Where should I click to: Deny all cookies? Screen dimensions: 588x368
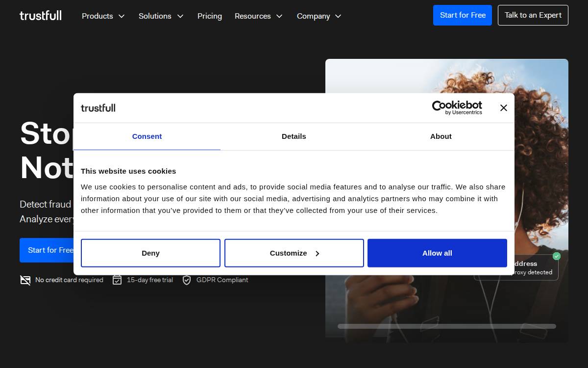[x=150, y=253]
